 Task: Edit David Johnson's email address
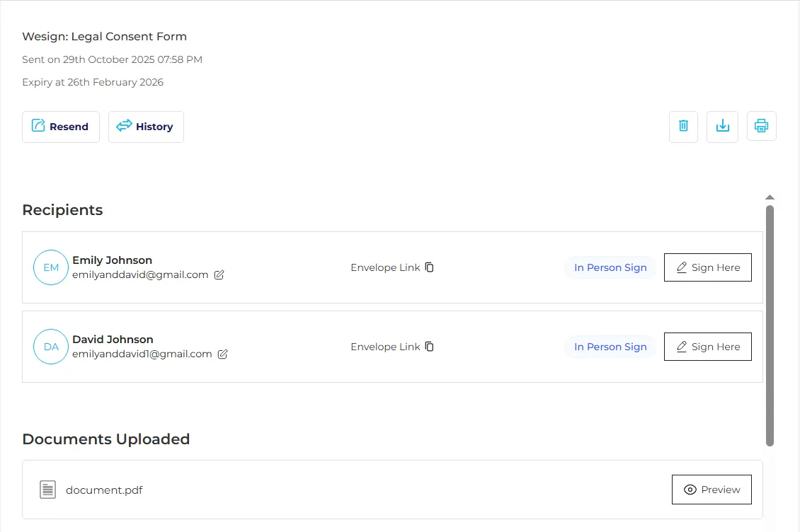tap(223, 354)
